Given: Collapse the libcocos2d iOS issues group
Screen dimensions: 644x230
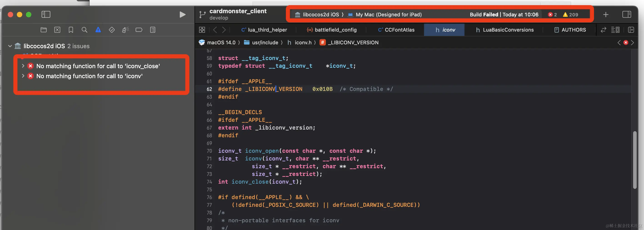Looking at the screenshot, I should tap(10, 46).
